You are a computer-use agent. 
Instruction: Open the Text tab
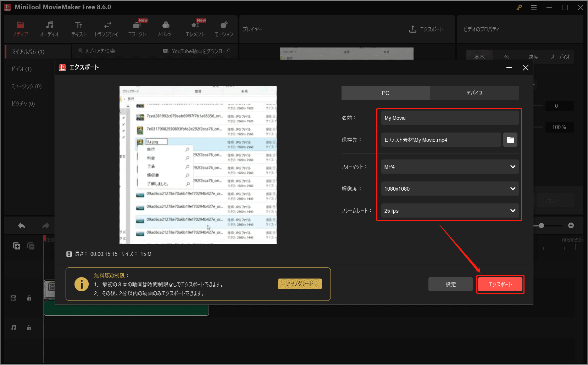[79, 29]
